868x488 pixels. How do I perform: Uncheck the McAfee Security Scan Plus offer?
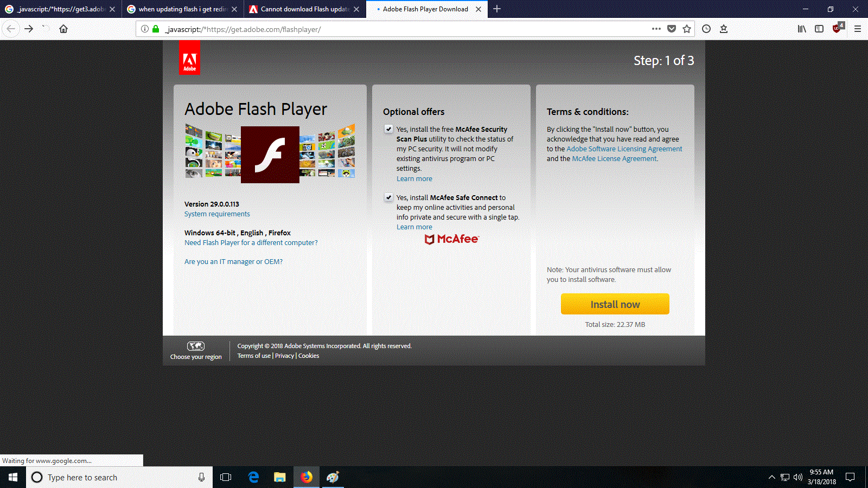click(x=388, y=129)
